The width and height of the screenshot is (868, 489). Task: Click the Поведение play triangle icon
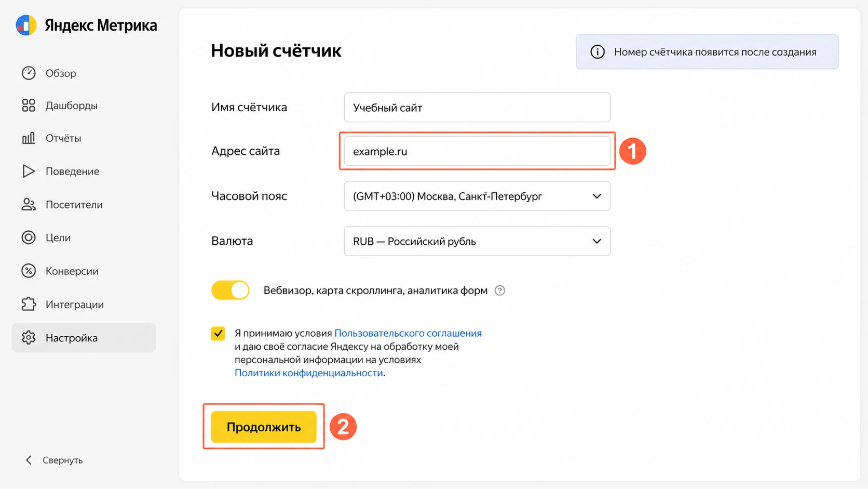pyautogui.click(x=29, y=171)
